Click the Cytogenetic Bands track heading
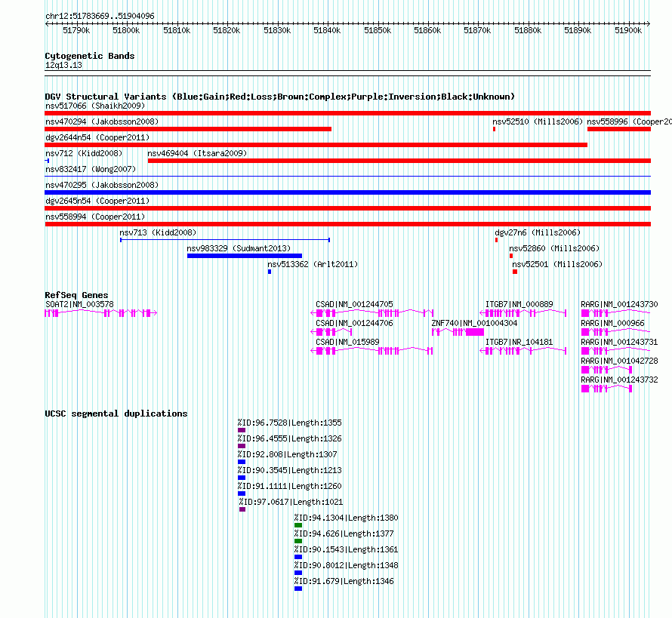Image resolution: width=672 pixels, height=618 pixels. 90,56
